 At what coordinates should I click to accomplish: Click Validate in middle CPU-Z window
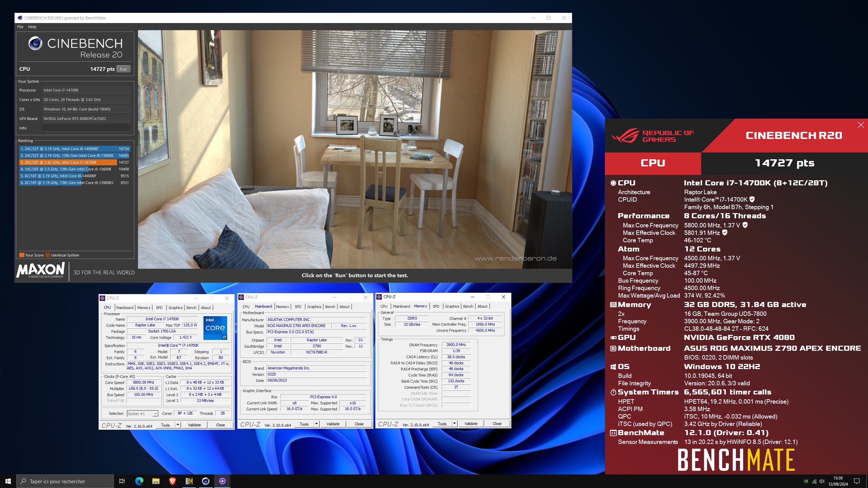(x=333, y=424)
